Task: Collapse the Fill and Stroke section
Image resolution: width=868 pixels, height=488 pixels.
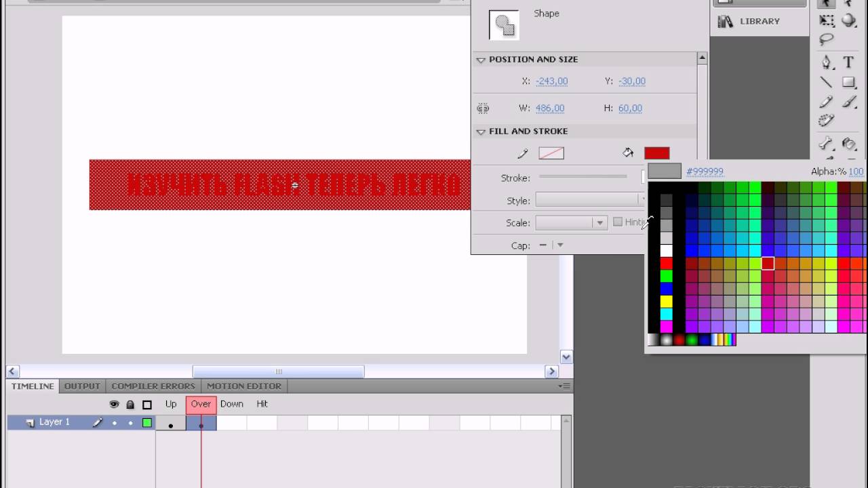Action: coord(481,131)
